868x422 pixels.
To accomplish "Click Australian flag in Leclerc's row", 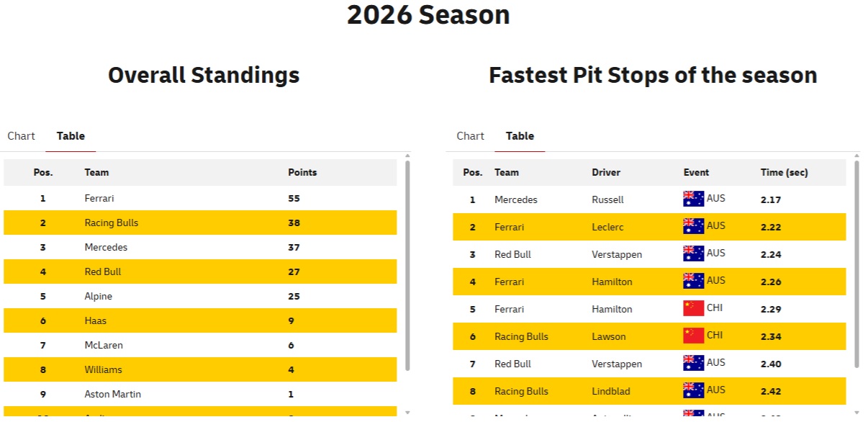I will (x=693, y=226).
